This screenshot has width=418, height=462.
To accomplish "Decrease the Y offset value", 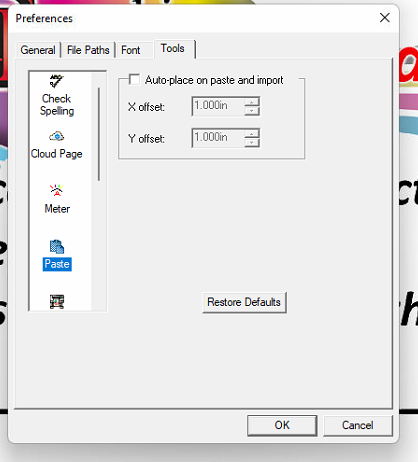I will coord(252,143).
